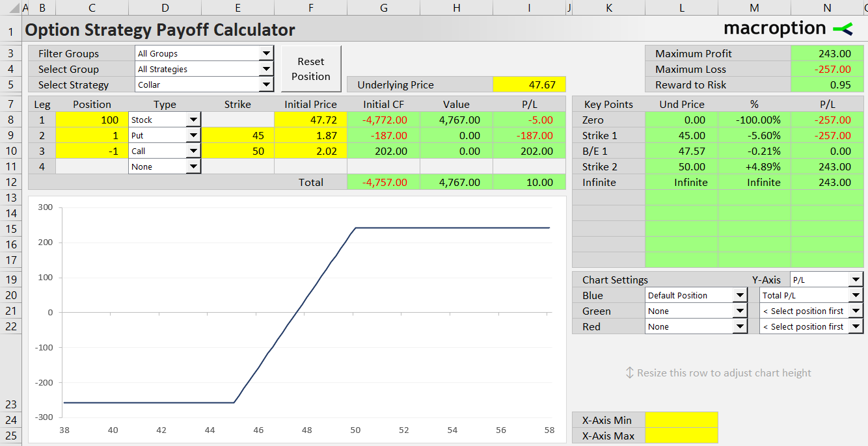Click the X-Axis Max input cell

pos(681,436)
